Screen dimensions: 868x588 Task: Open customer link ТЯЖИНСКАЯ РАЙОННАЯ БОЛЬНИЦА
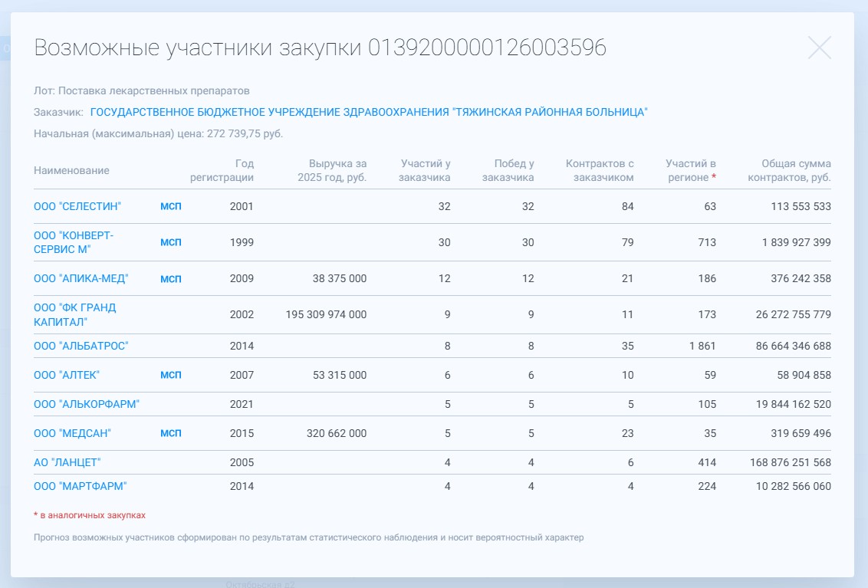369,113
